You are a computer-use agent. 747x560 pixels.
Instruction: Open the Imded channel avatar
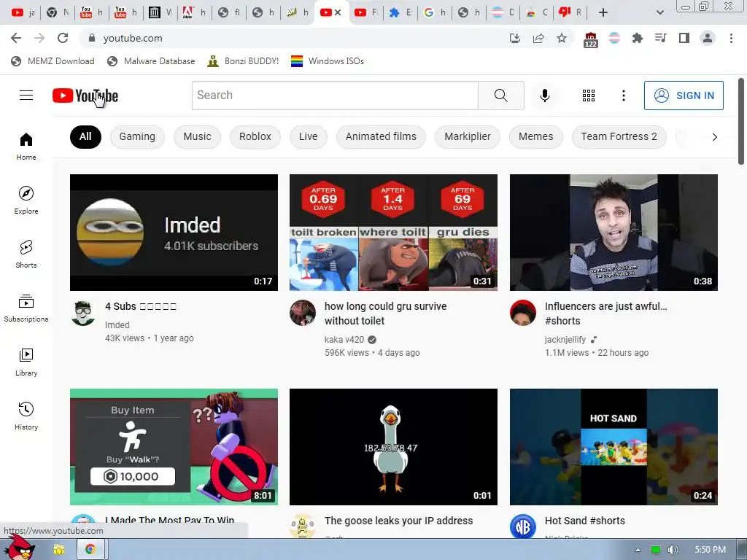point(83,314)
